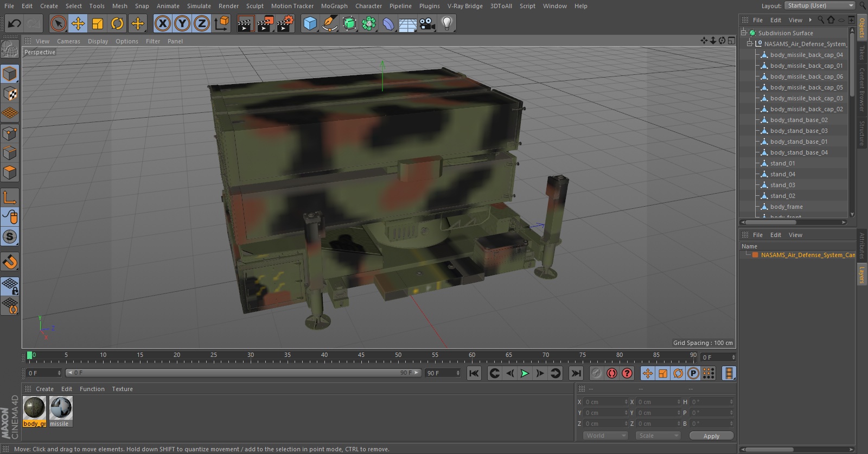Viewport: 868px width, 454px height.
Task: Toggle position keyframe recording icon
Action: click(648, 373)
